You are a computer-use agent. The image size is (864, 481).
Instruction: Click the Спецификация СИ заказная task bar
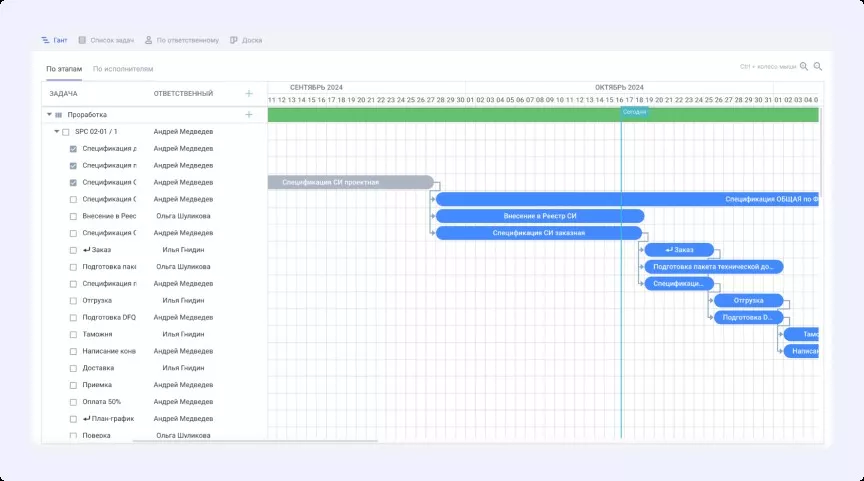tap(538, 233)
